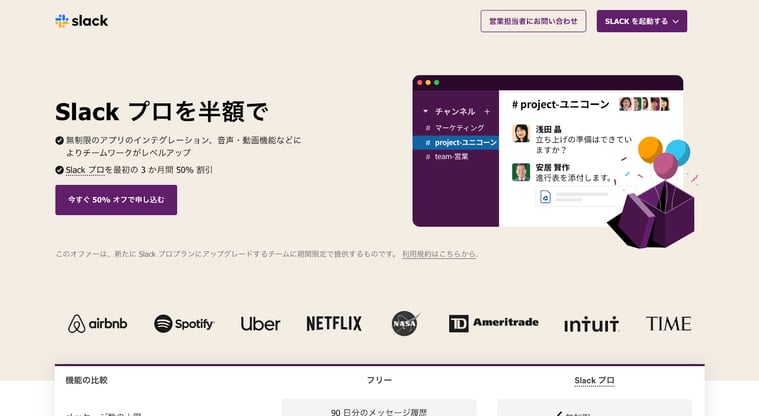
Task: Open the attached file icon in message
Action: click(x=546, y=197)
